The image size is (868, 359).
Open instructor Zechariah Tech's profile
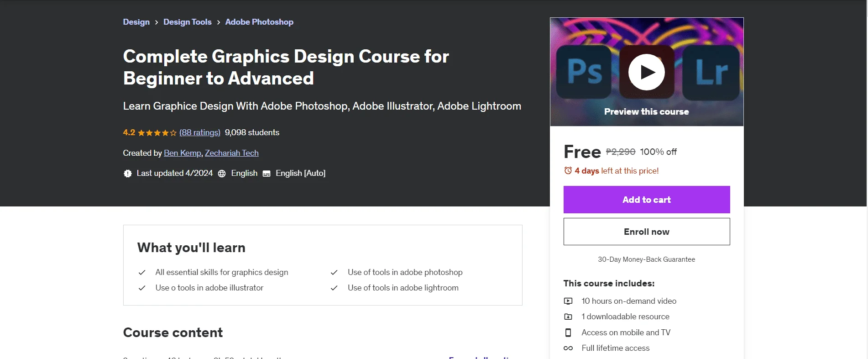(232, 153)
